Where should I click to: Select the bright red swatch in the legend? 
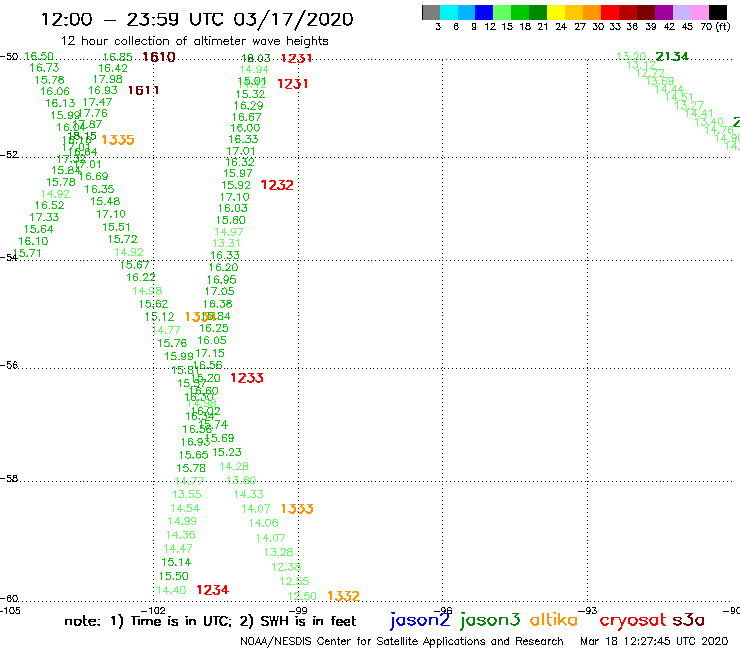(x=610, y=12)
